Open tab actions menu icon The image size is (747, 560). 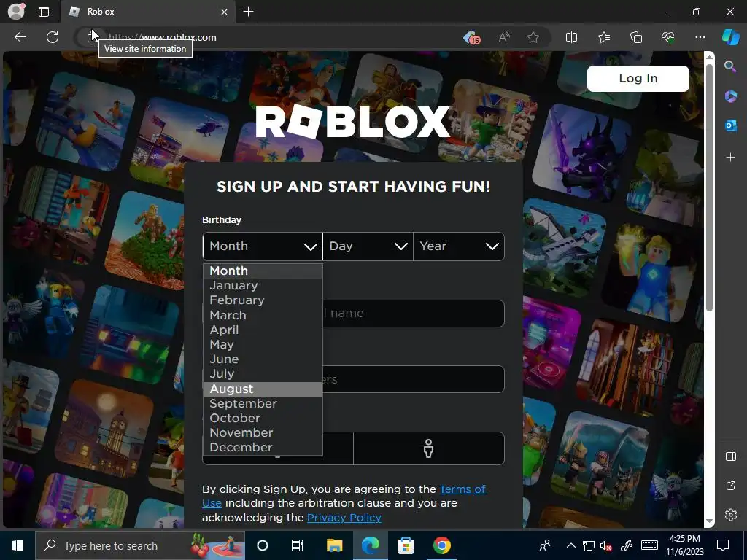[44, 12]
